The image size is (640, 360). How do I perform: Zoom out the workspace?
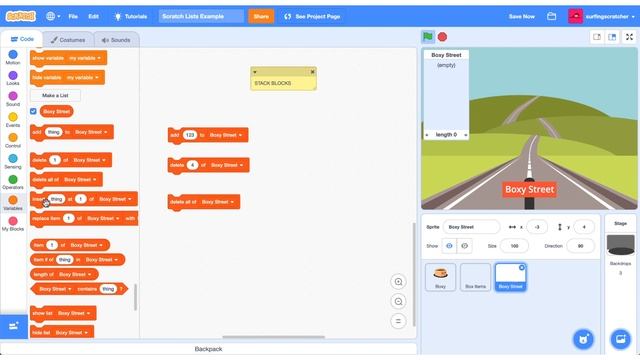pos(398,302)
